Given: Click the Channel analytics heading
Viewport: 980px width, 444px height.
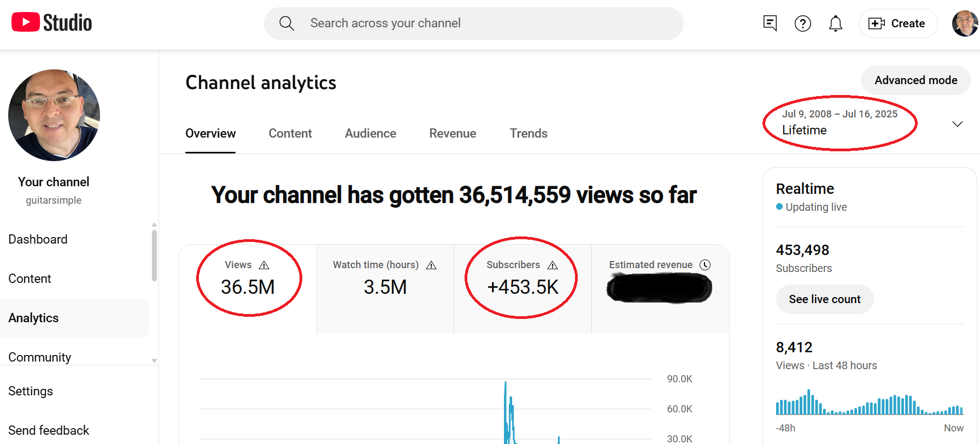Looking at the screenshot, I should coord(261,82).
